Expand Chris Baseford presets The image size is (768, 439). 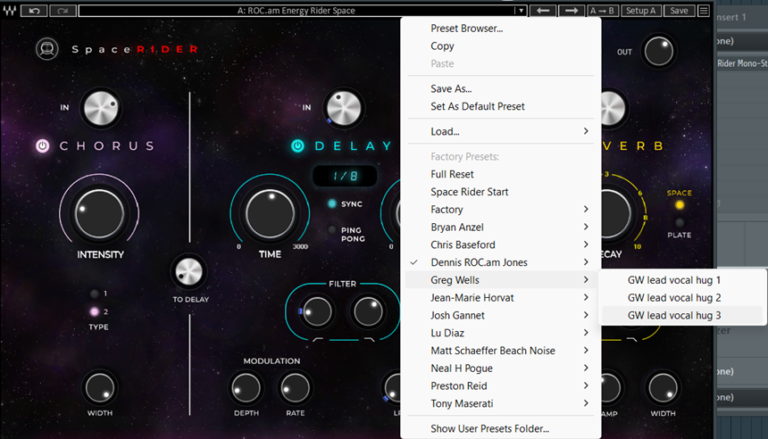click(501, 244)
